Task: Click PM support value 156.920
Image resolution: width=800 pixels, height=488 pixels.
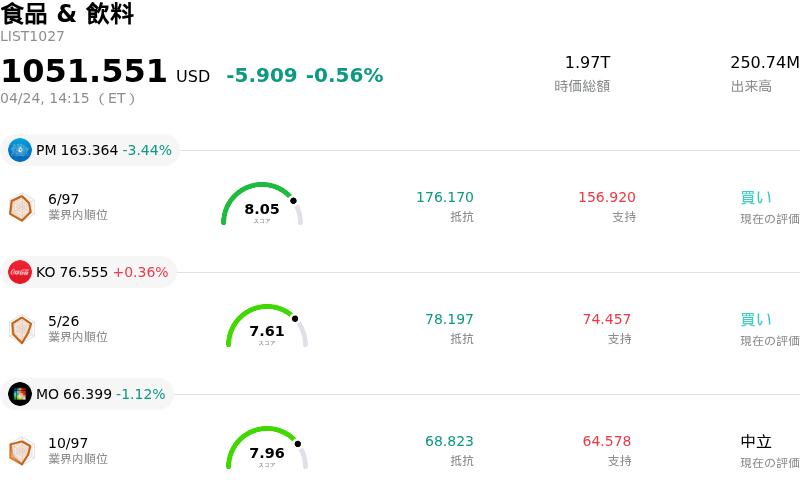Action: (x=607, y=197)
